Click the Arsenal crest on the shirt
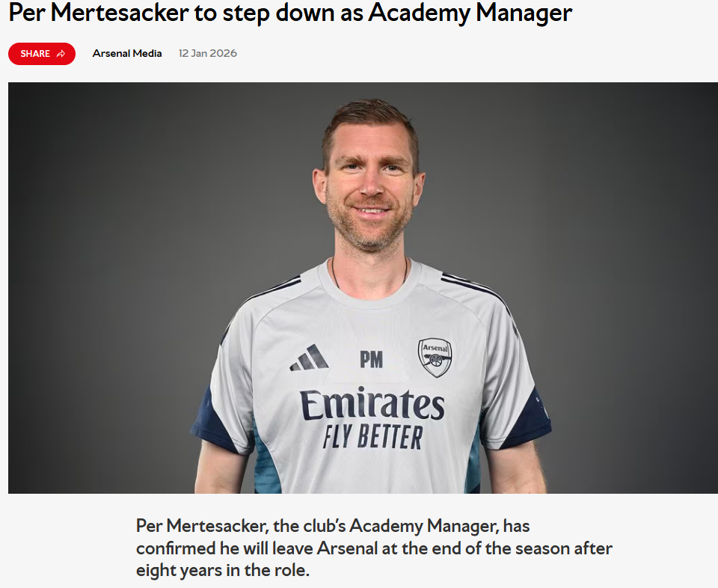This screenshot has width=718, height=588. [435, 357]
